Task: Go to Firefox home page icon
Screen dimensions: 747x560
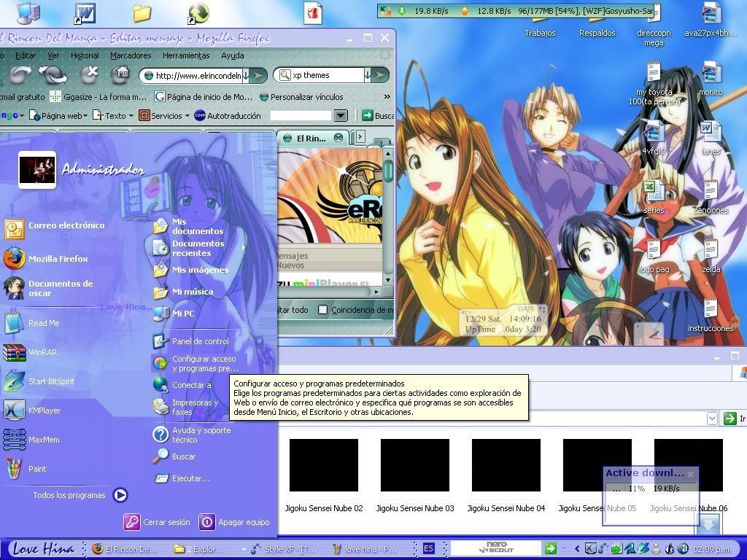Action: [x=121, y=74]
